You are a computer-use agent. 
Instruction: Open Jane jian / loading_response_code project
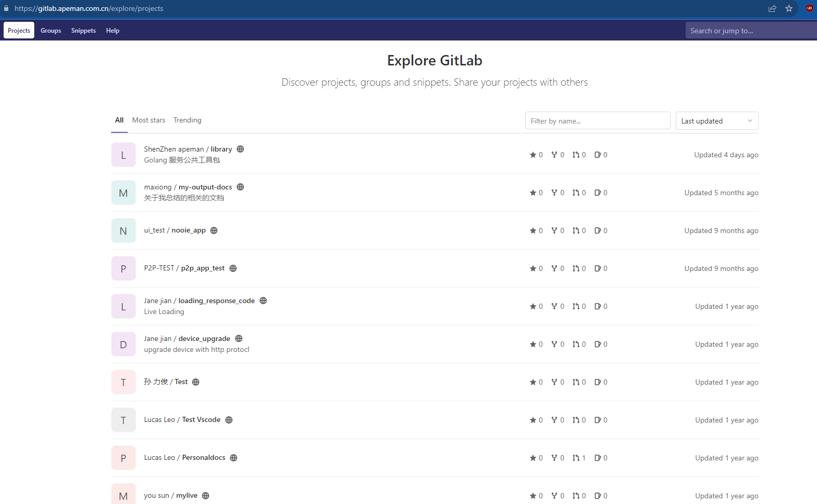point(199,301)
